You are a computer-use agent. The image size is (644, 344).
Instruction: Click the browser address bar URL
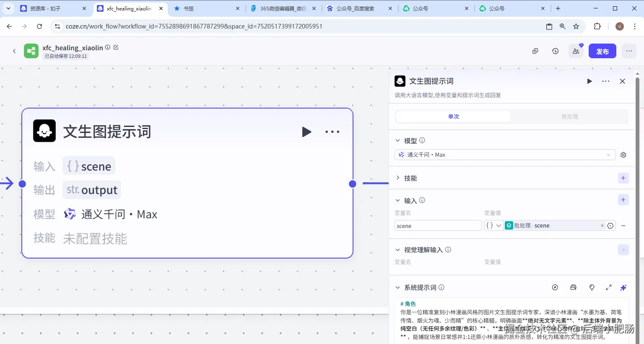(194, 26)
